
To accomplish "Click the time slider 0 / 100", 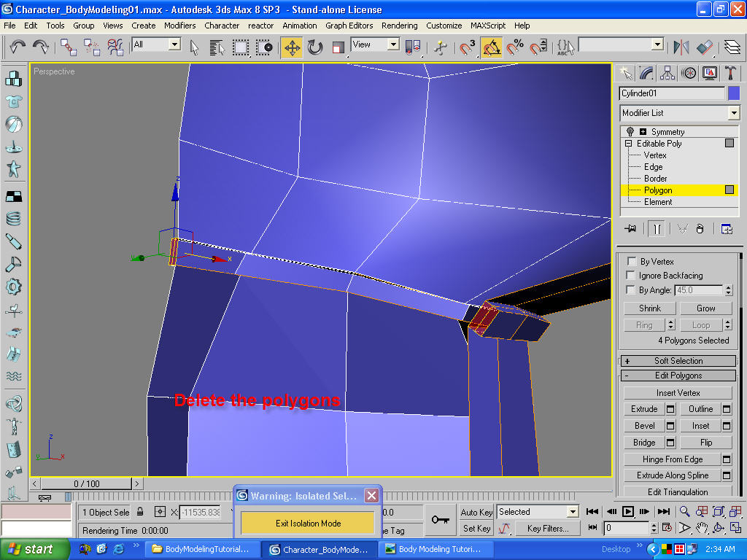I will [86, 484].
